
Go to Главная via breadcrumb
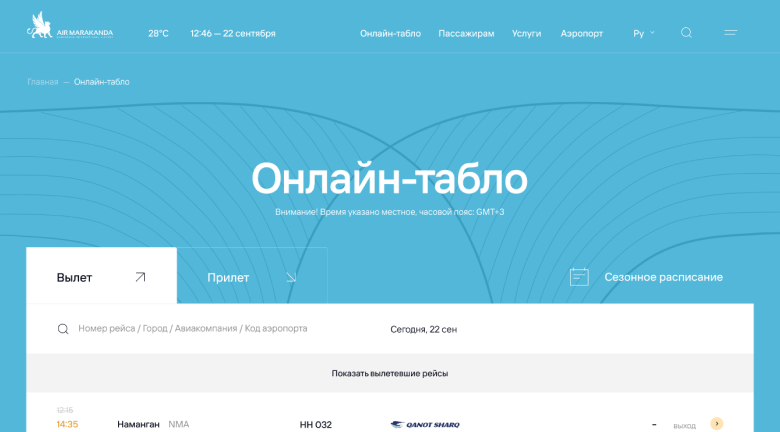(x=42, y=82)
